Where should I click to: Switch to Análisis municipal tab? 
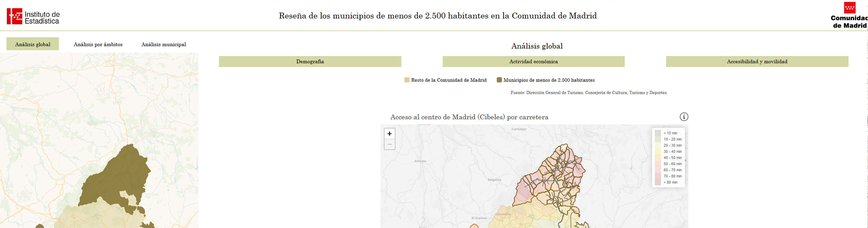pos(163,44)
